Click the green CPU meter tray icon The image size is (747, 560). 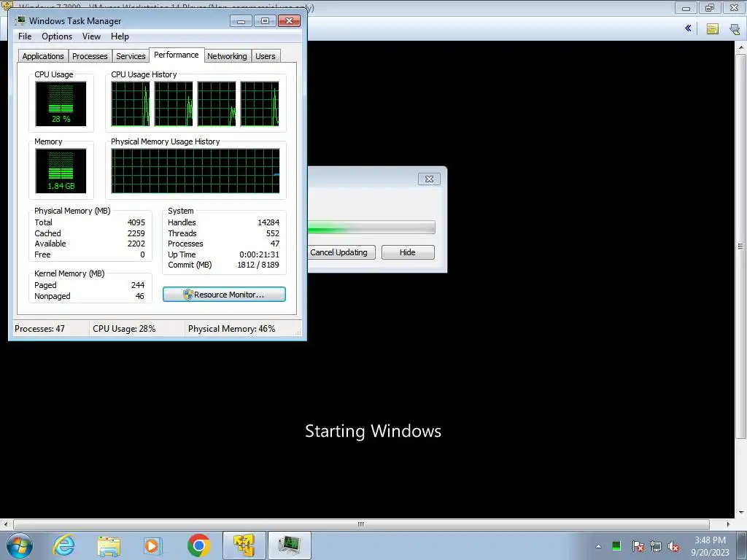pos(616,545)
